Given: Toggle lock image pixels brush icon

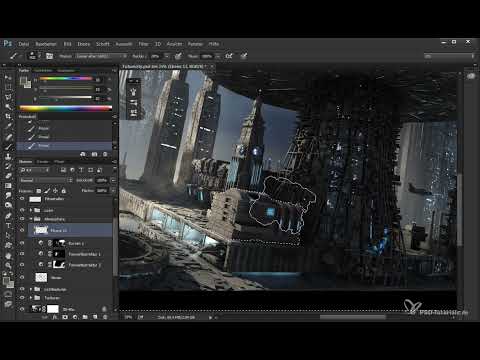Looking at the screenshot, I should (x=47, y=191).
